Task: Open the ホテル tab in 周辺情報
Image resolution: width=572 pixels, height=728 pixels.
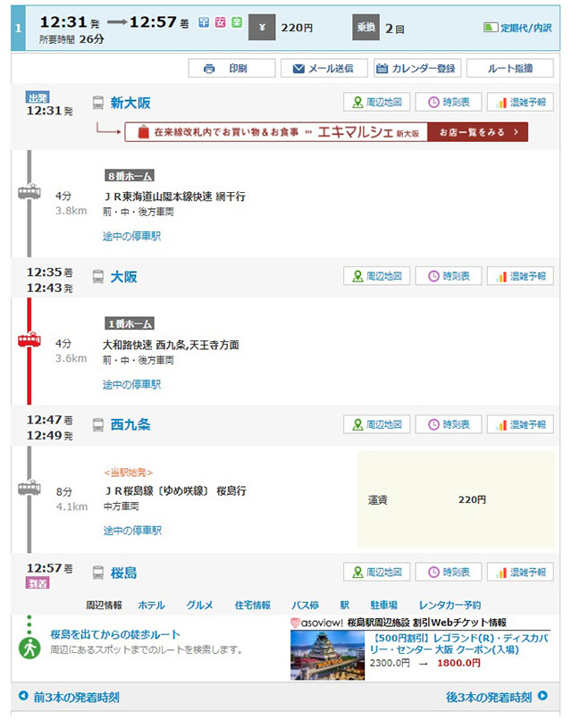Action: [151, 605]
